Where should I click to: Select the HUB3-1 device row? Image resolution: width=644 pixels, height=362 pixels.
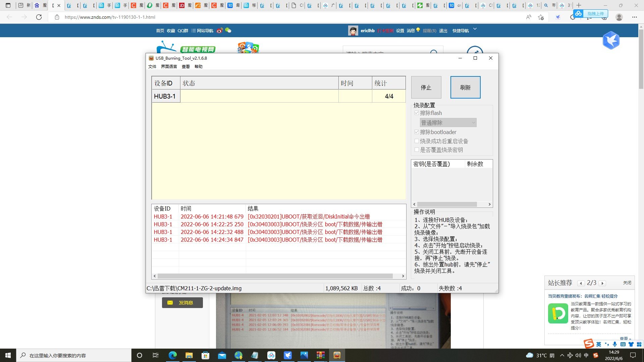click(278, 96)
